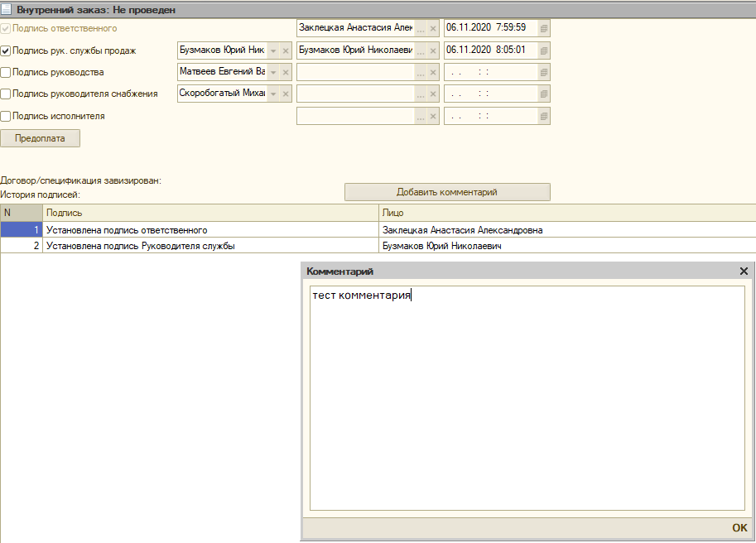Image resolution: width=756 pixels, height=543 pixels.
Task: Open calendar in Подпись руководства date field
Action: point(544,72)
